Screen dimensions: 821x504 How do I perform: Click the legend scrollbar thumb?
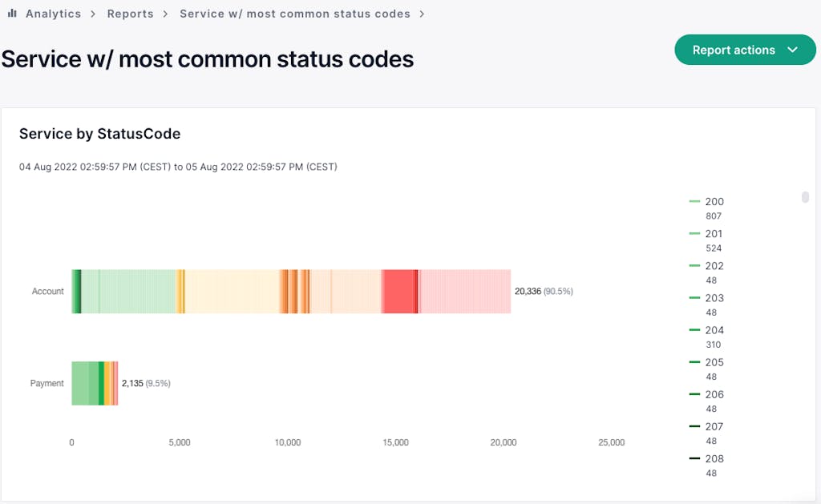805,197
